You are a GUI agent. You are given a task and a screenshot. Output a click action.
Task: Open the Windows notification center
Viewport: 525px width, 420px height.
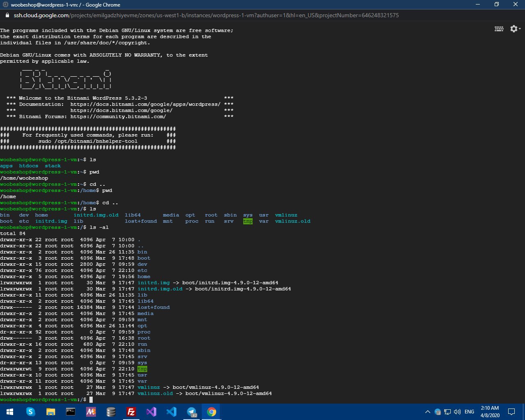pos(511,412)
